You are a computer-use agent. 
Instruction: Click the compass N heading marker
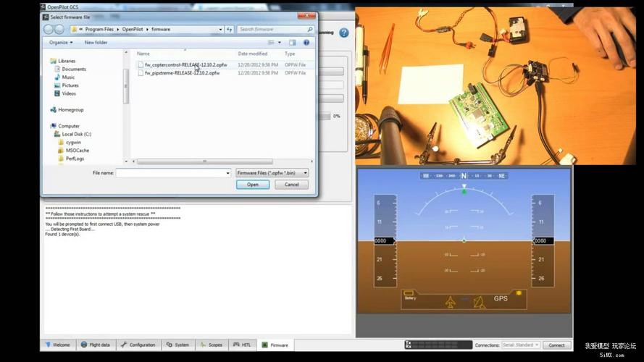[x=464, y=176]
